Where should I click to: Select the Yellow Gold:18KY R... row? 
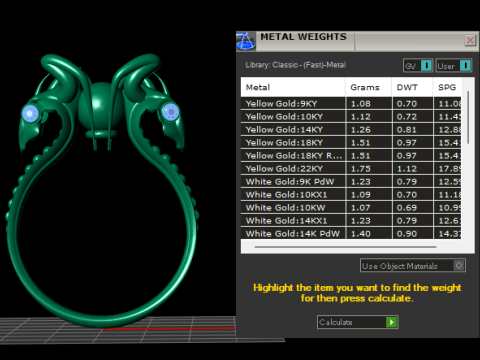click(x=351, y=156)
